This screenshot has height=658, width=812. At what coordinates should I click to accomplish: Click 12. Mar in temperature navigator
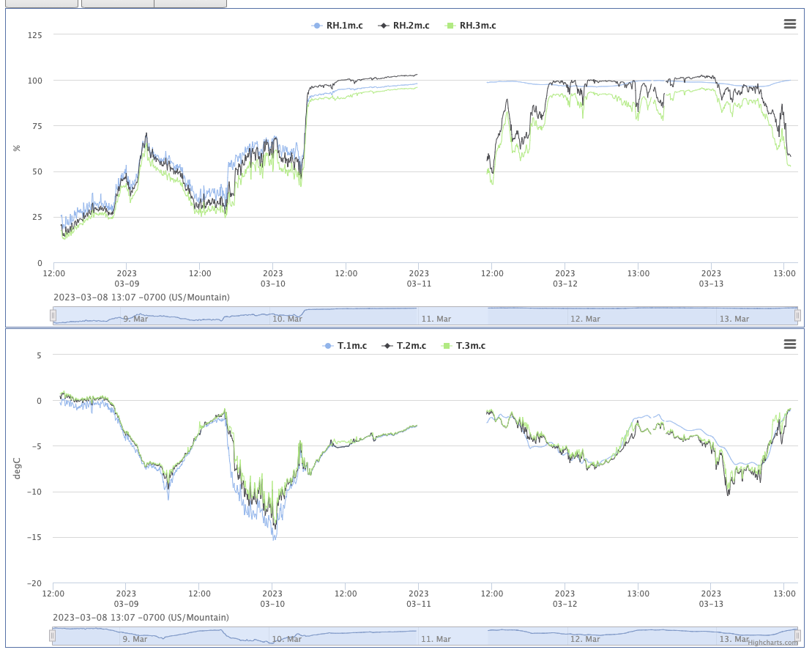585,639
